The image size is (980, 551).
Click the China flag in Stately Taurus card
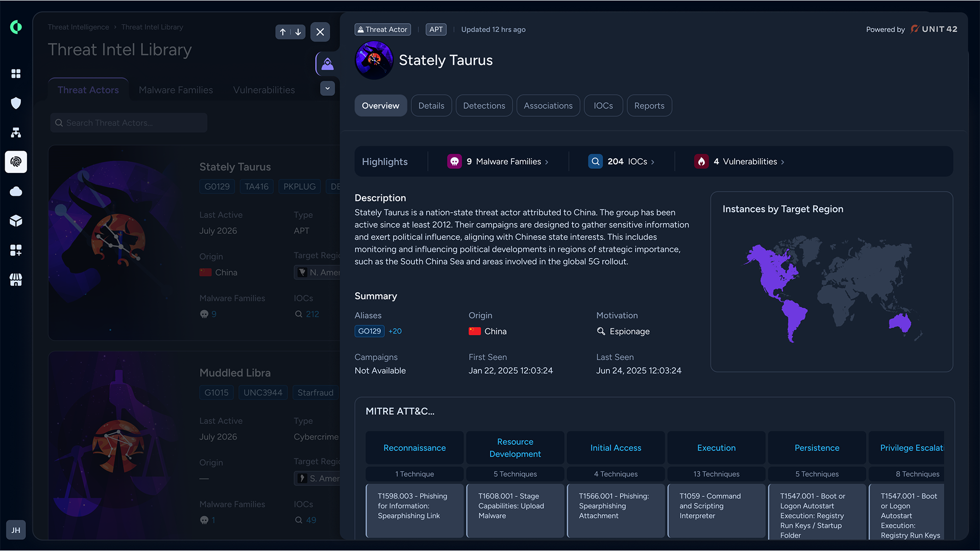click(205, 272)
